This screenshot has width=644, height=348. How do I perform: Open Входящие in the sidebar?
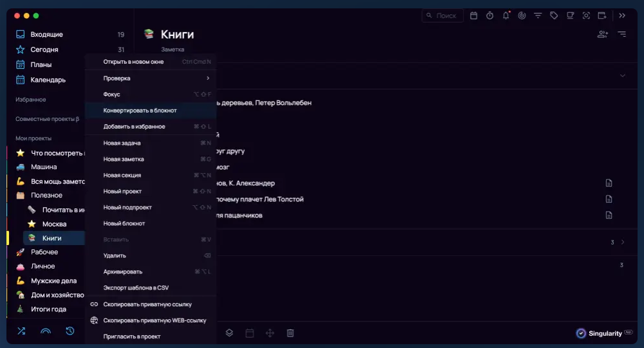(x=46, y=35)
